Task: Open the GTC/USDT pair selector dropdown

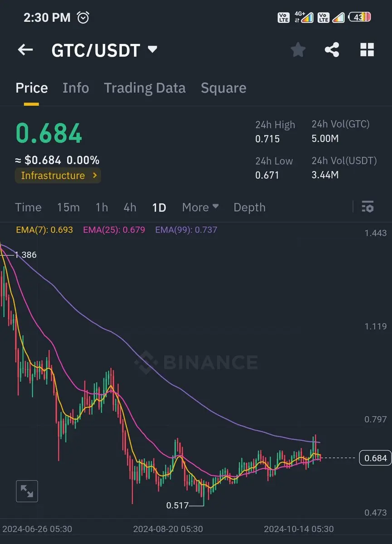Action: 105,50
